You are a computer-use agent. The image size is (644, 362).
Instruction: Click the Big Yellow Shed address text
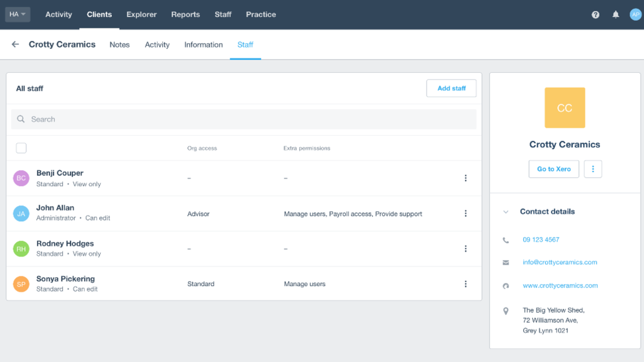tap(553, 321)
